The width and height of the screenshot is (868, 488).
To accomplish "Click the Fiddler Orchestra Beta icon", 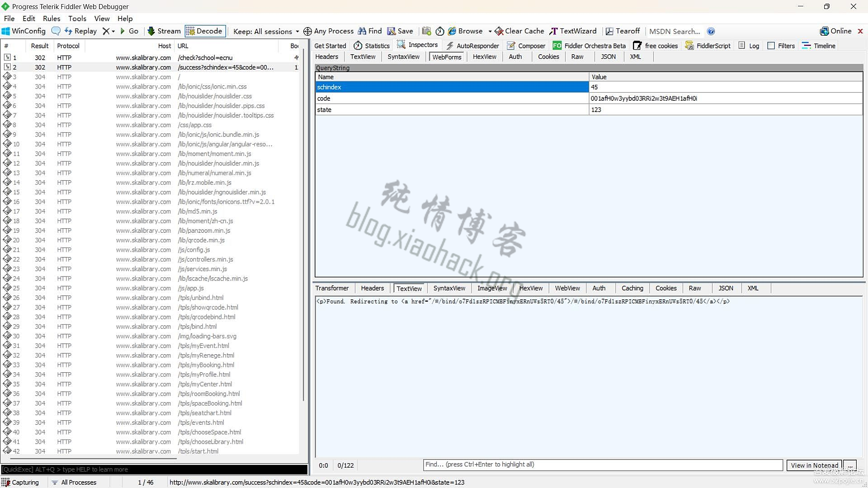I will pos(555,45).
